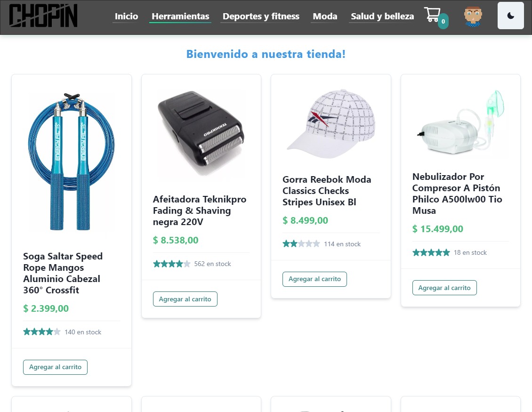Toggle dark mode with moon button
The image size is (532, 412).
tap(511, 16)
